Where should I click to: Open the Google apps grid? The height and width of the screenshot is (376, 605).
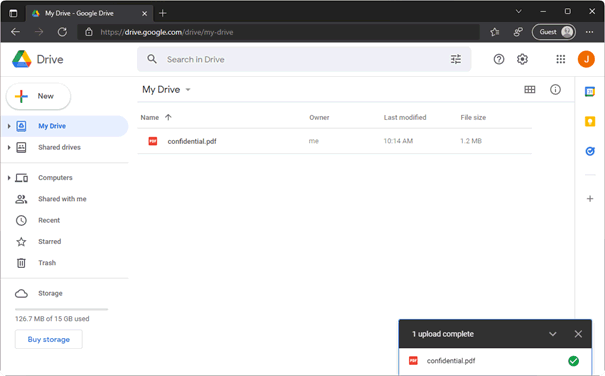pos(560,59)
